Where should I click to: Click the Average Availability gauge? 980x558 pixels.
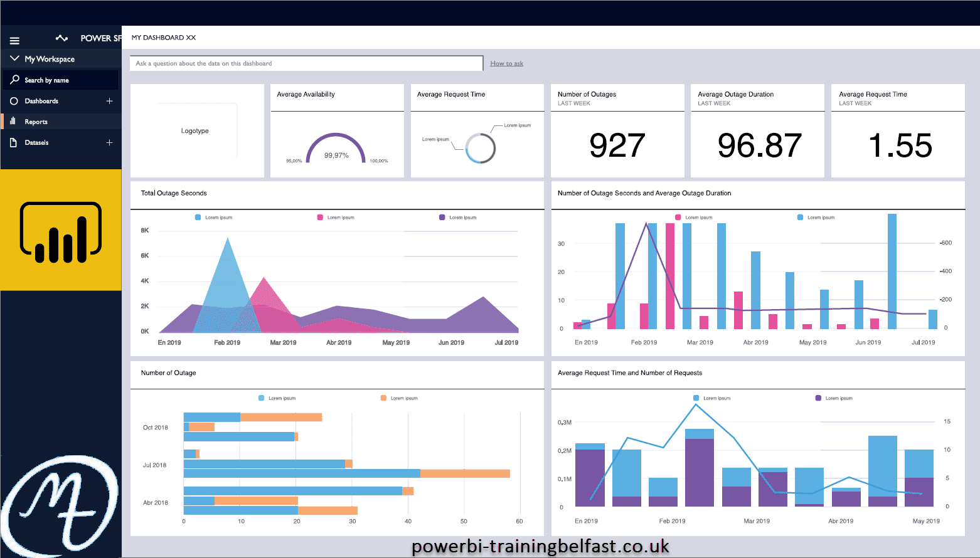coord(336,149)
